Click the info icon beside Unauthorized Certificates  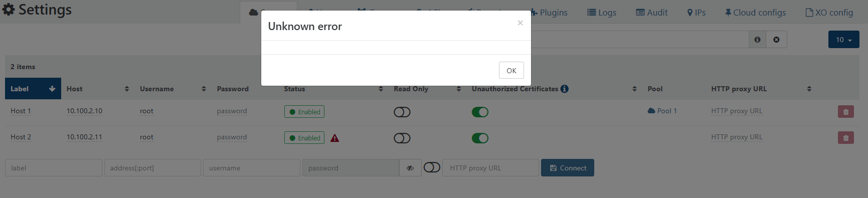565,89
